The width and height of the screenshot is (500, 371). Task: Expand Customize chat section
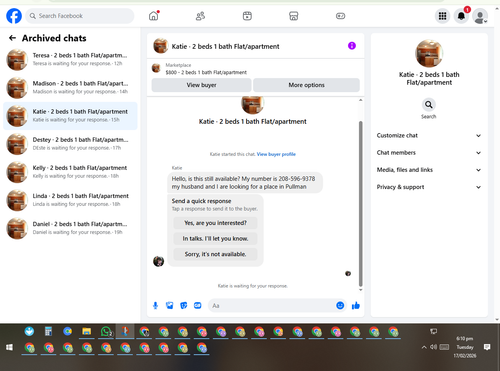coord(429,135)
